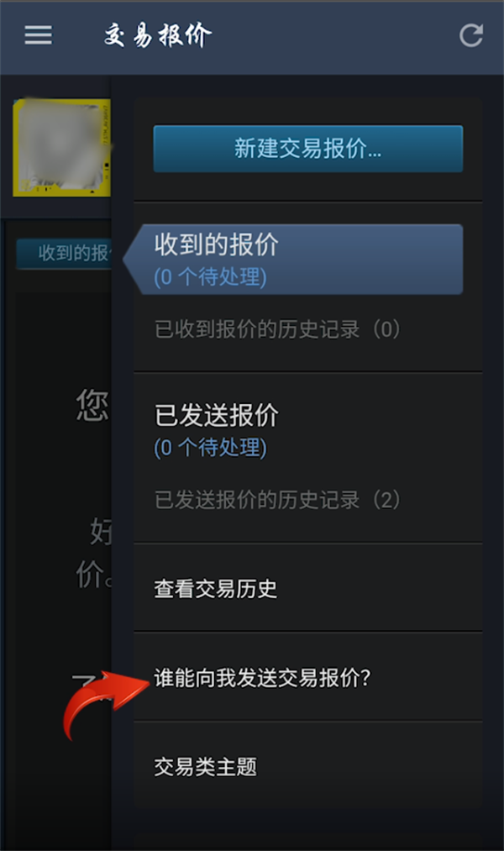
Task: Select the 已发送报价 menu heading
Action: (217, 415)
